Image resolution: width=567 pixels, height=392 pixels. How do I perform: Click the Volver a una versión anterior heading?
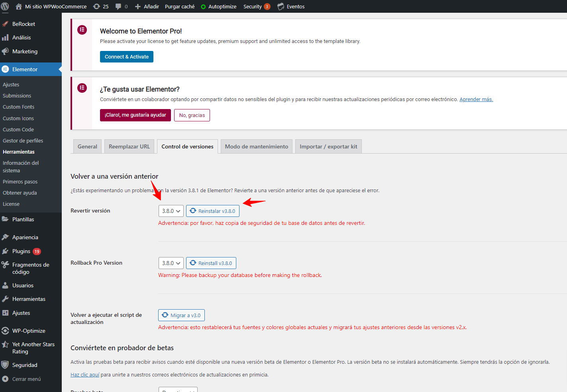tap(114, 176)
